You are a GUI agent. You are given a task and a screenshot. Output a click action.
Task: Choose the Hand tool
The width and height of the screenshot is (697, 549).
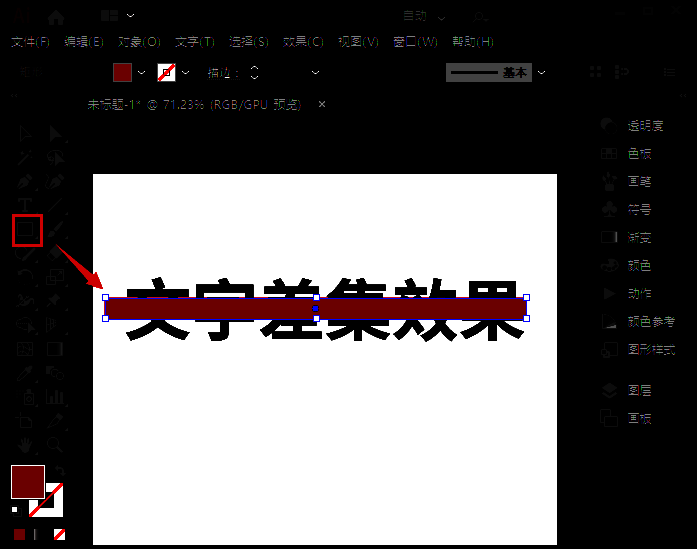point(26,445)
